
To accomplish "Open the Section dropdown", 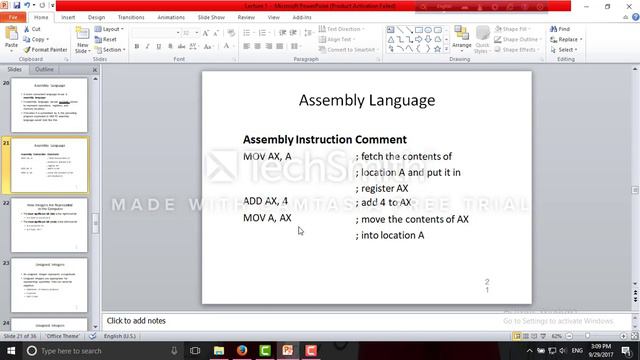I will click(x=110, y=49).
